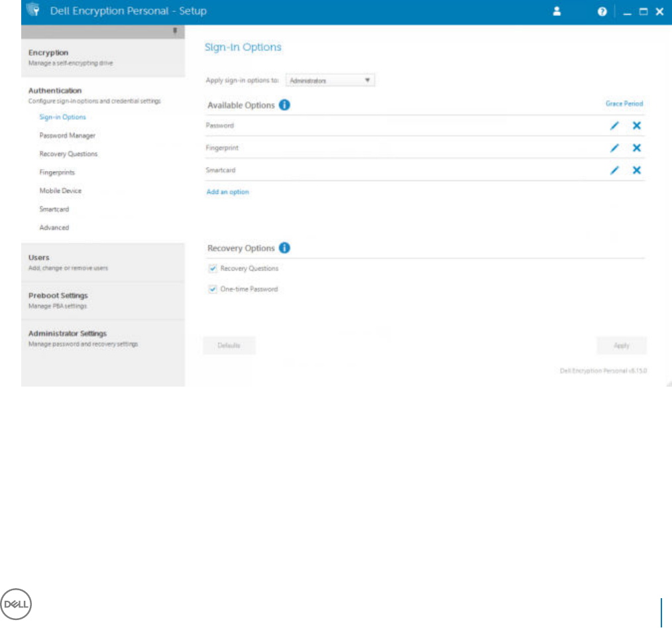Select Password Manager in sidebar
Image resolution: width=672 pixels, height=628 pixels.
[68, 135]
